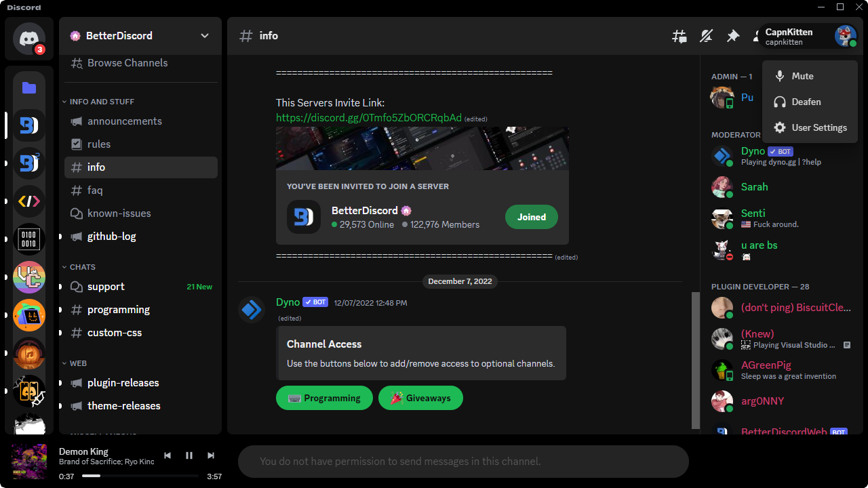Screen dimensions: 868x488
Task: Open Browse Channels at the top
Action: pos(127,62)
